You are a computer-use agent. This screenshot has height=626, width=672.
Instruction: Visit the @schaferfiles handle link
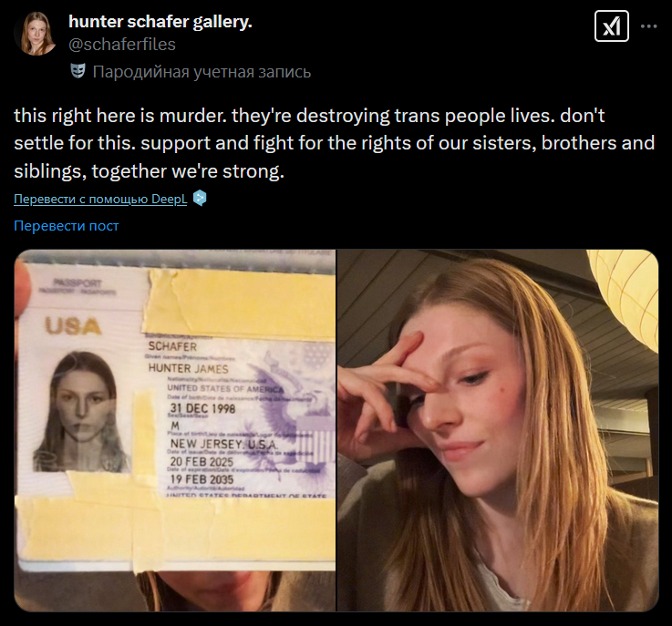pos(122,45)
